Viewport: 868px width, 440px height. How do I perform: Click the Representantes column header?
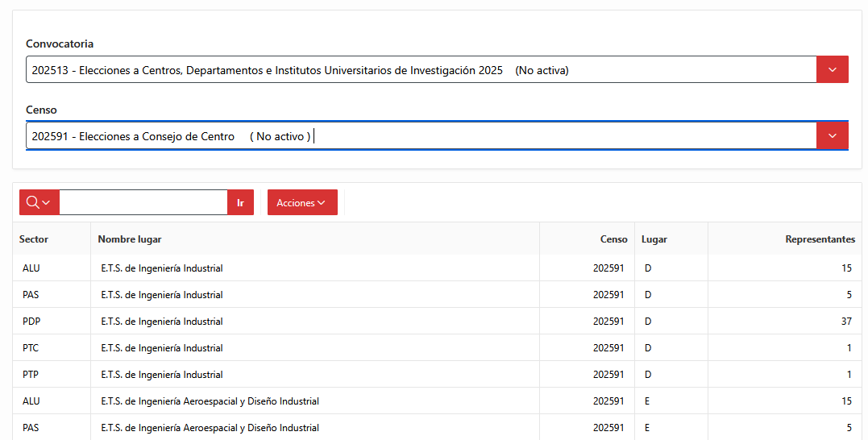[x=820, y=239]
